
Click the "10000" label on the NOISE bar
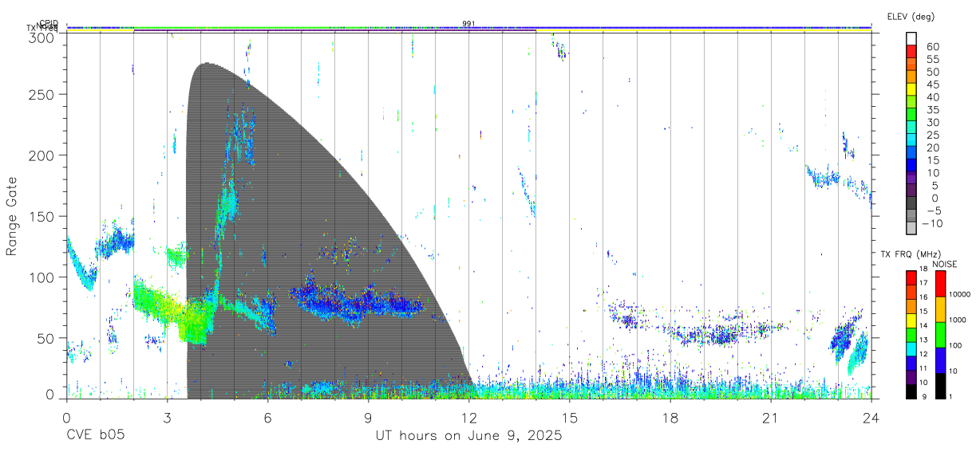coord(960,294)
